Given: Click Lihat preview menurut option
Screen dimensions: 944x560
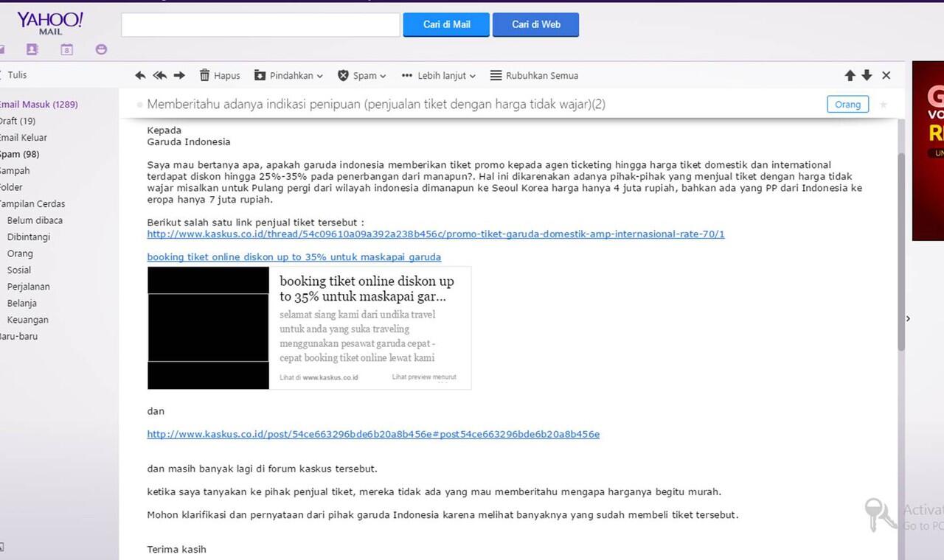Looking at the screenshot, I should [x=424, y=377].
